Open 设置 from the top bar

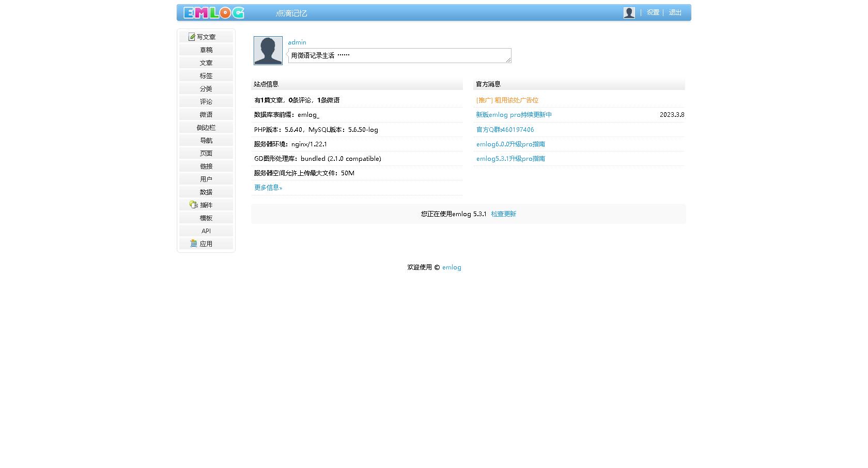(653, 12)
